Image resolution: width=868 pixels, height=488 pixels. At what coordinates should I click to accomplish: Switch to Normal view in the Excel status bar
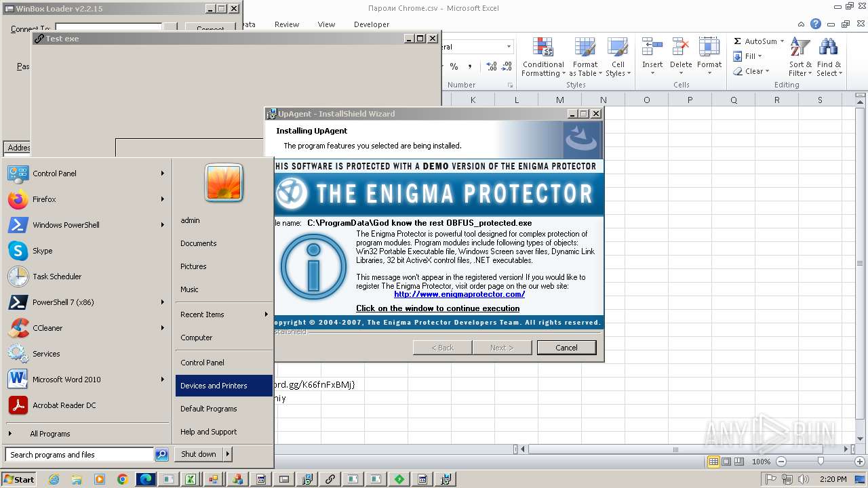click(713, 462)
